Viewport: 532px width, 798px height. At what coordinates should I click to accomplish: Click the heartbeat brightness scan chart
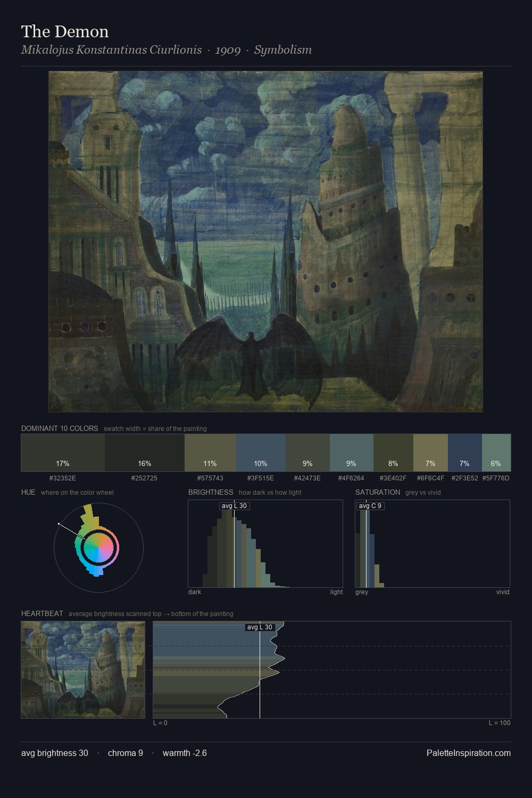332,670
